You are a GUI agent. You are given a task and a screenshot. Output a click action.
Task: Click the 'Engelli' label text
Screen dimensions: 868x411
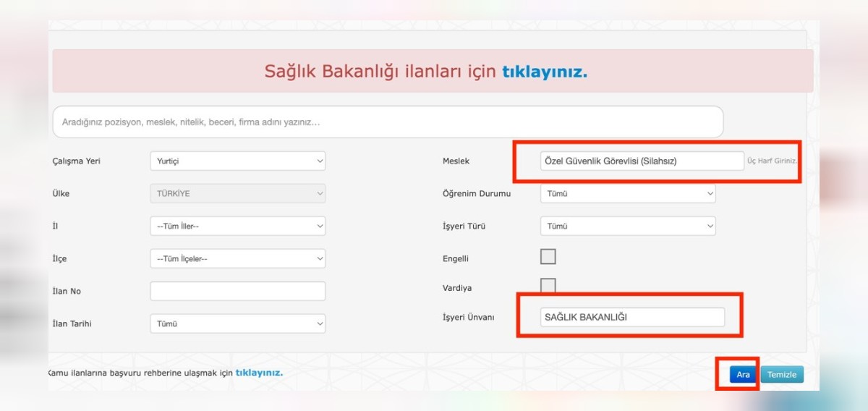(x=456, y=259)
